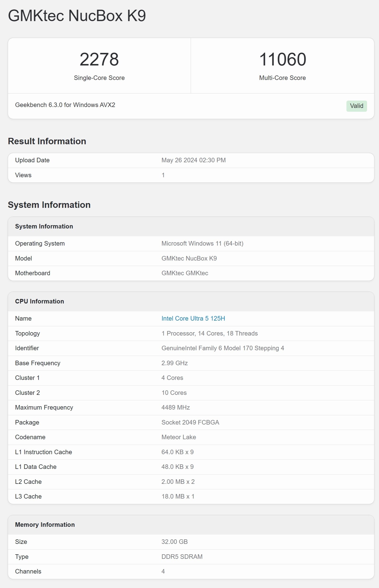This screenshot has height=588, width=379.
Task: Click the memory Size 32.00 GB value
Action: pyautogui.click(x=174, y=542)
